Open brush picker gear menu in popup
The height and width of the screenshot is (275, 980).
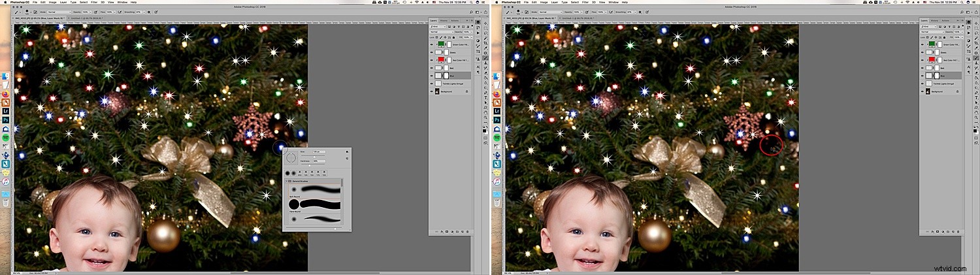[x=347, y=152]
